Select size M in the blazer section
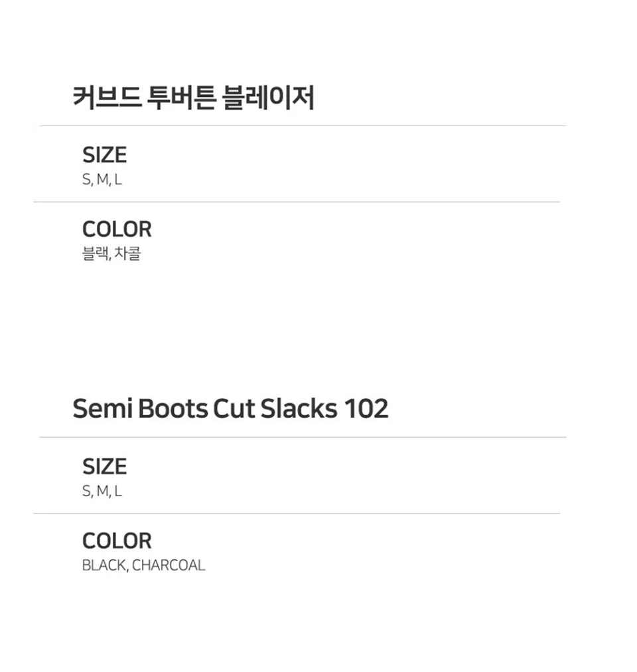Screen dimensions: 637x672 102,180
